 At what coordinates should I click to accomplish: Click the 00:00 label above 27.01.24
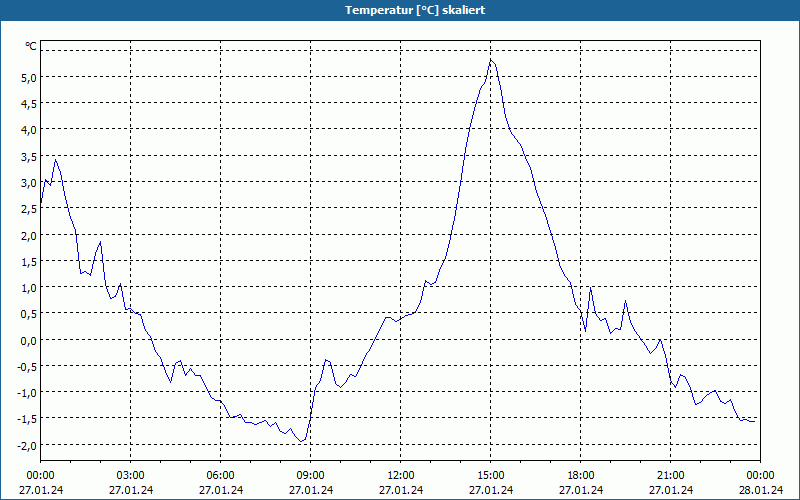tap(41, 476)
